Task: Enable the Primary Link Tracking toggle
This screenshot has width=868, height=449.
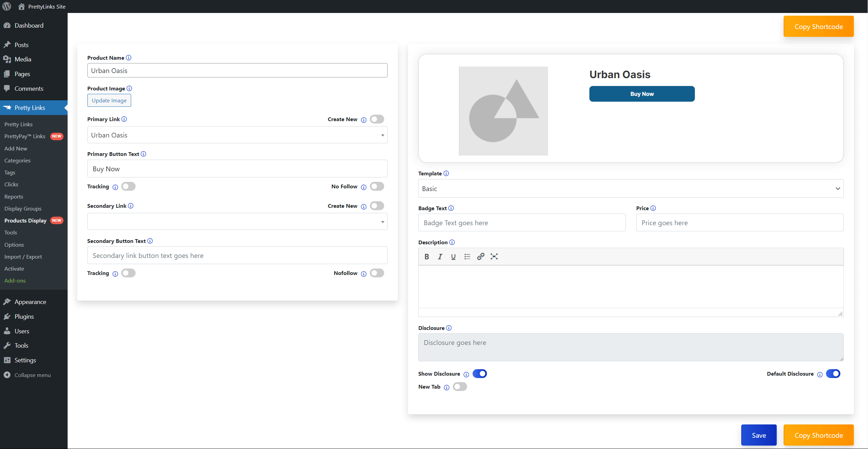Action: pyautogui.click(x=128, y=186)
